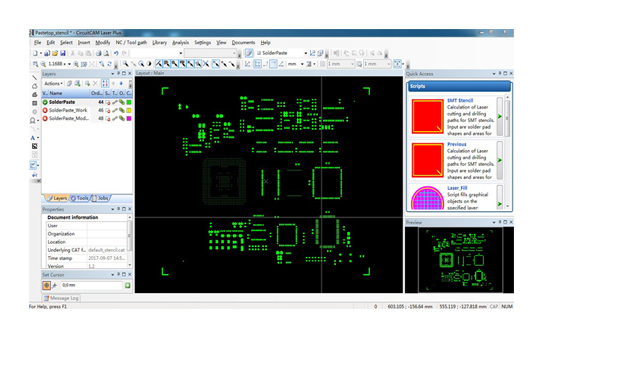Screen dimensions: 640x370
Task: Click the zoom out magnifier icon
Action: coord(43,64)
